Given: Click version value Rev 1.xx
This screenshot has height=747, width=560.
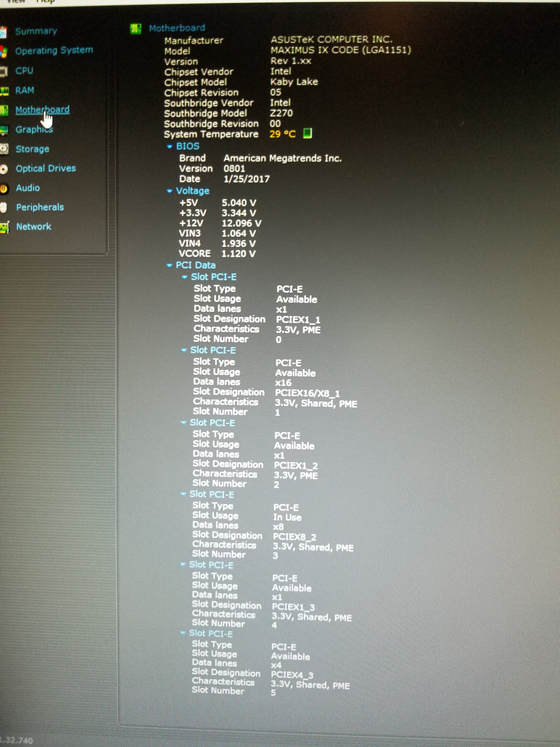Looking at the screenshot, I should pyautogui.click(x=291, y=61).
